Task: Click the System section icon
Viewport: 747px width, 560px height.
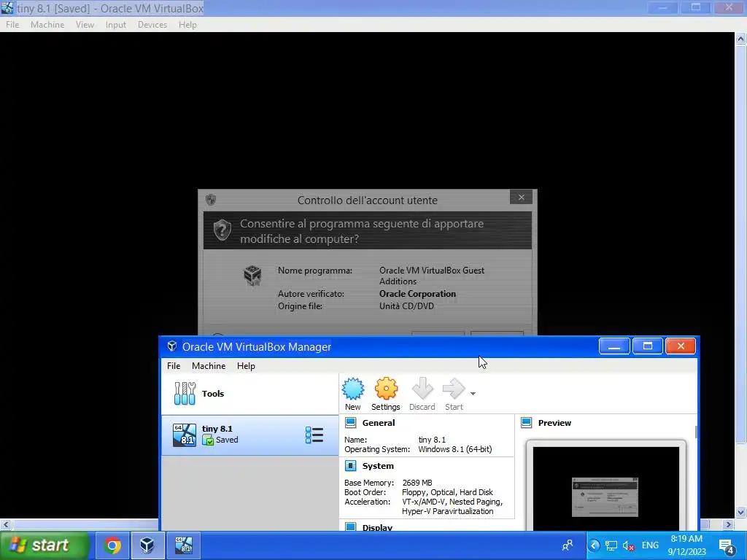Action: click(x=351, y=466)
